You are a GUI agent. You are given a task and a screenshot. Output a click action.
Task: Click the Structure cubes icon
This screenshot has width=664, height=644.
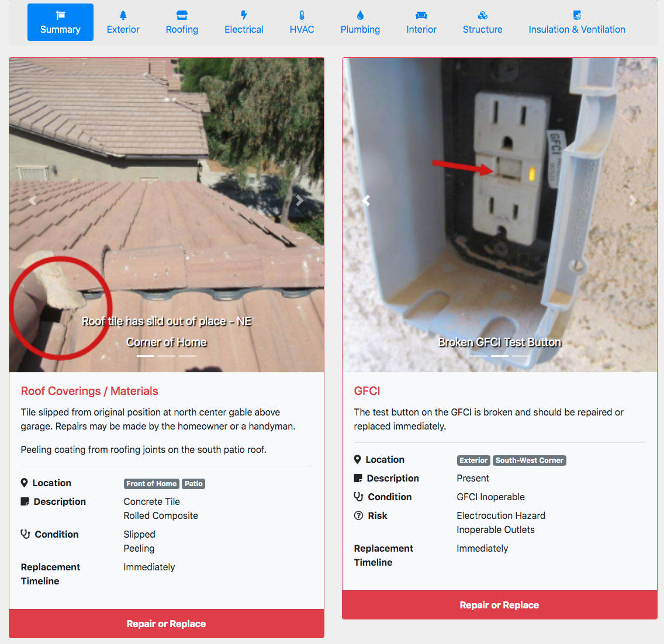coord(482,16)
